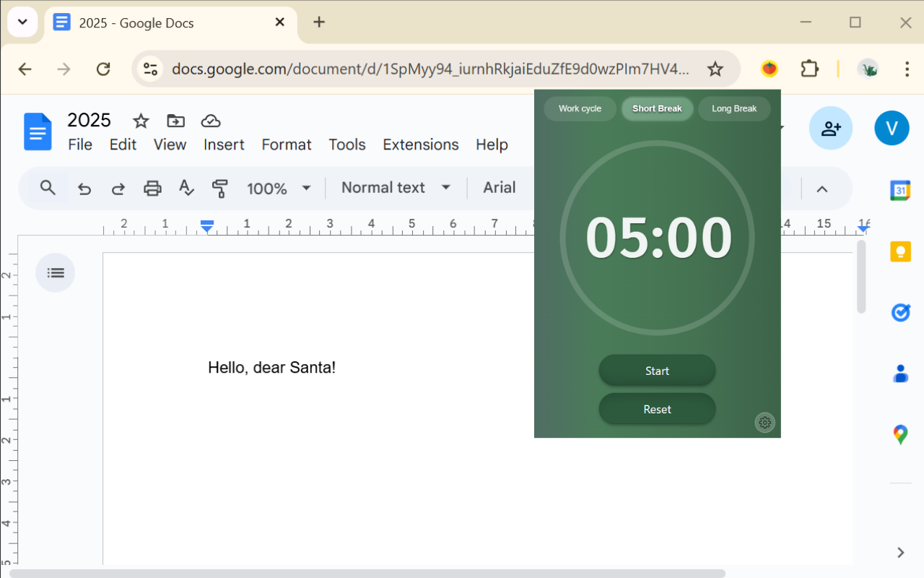Click the 2025 document title
Screen dimensions: 924x578
pos(89,120)
